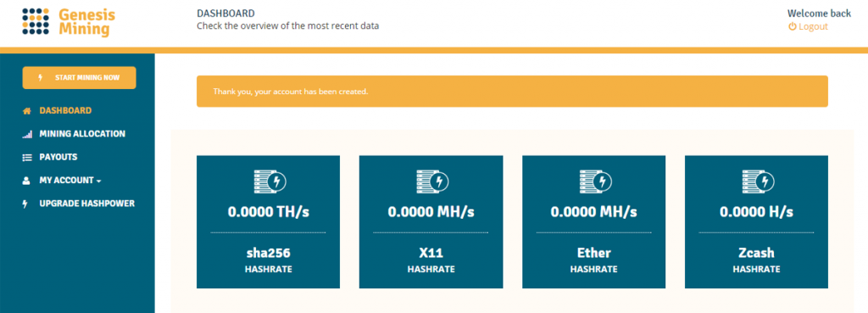Viewport: 868px width, 313px height.
Task: Log out using the Logout link
Action: pos(813,26)
